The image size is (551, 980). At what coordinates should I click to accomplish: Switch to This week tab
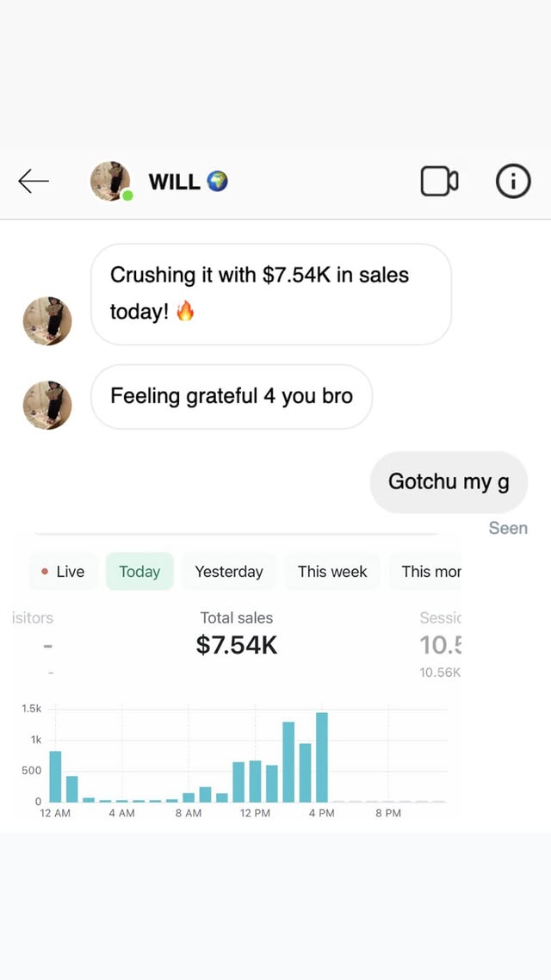332,572
